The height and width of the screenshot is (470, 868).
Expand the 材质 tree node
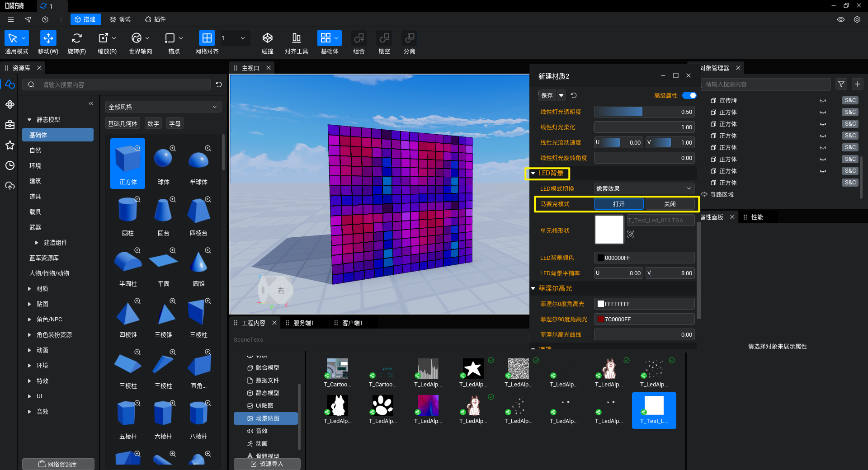(29, 289)
